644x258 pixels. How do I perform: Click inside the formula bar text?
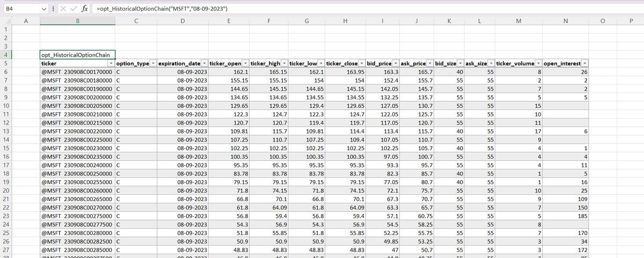(322, 9)
